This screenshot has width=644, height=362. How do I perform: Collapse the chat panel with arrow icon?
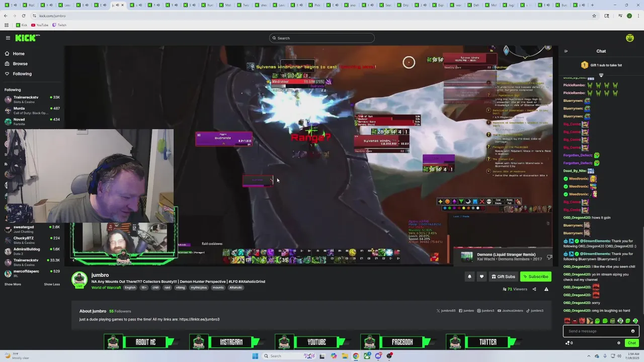566,51
